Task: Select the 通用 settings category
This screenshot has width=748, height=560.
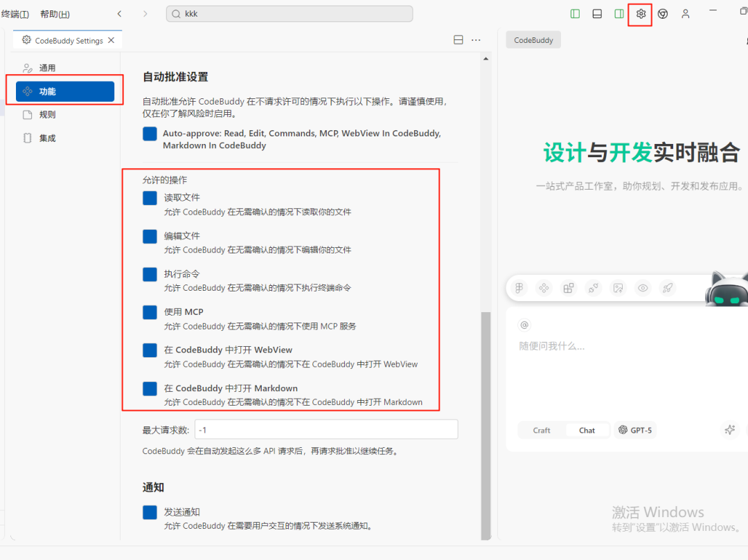Action: pos(65,68)
